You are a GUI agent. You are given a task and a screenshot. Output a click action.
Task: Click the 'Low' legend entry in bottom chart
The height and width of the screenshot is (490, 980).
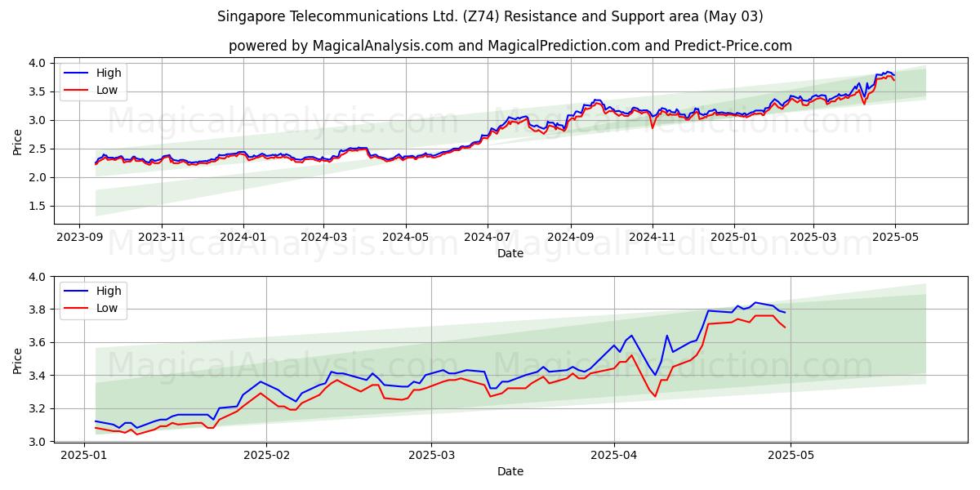tap(91, 308)
